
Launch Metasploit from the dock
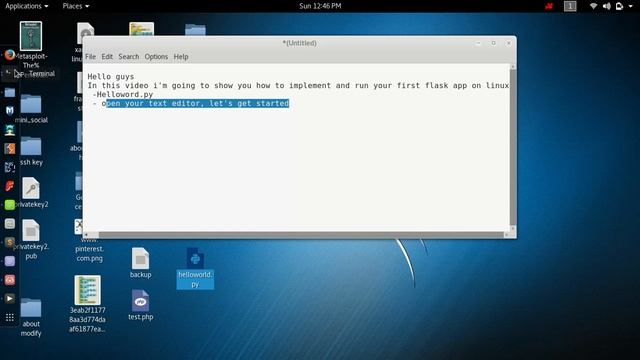click(10, 111)
